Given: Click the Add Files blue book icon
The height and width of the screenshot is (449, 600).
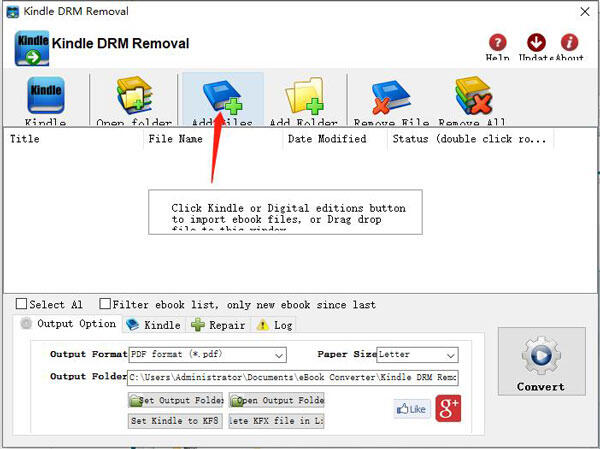Looking at the screenshot, I should [x=222, y=96].
